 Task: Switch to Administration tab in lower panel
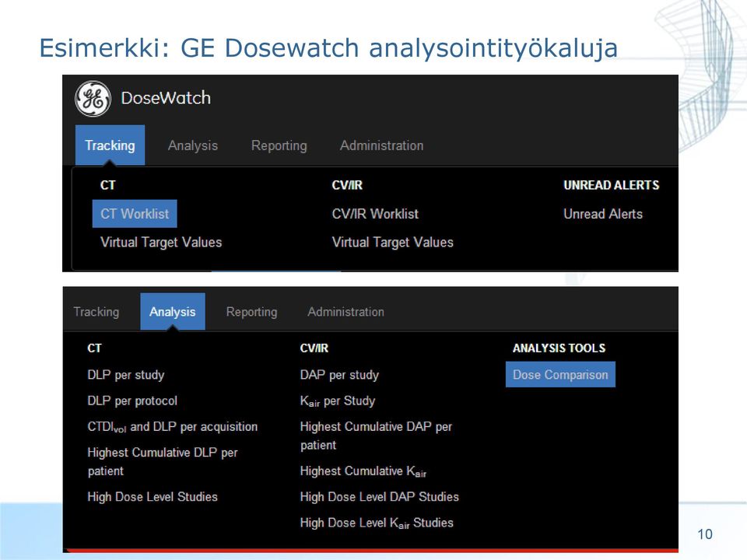pyautogui.click(x=345, y=312)
